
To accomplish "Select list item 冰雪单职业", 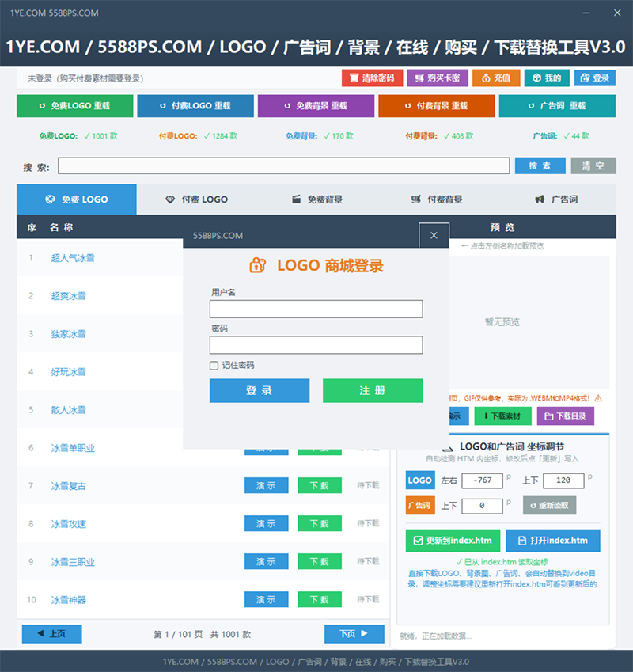I will 73,448.
